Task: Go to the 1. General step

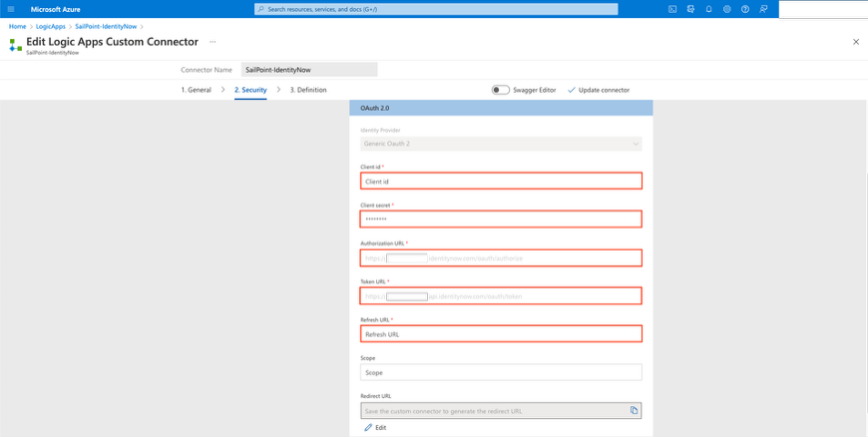Action: coord(196,90)
